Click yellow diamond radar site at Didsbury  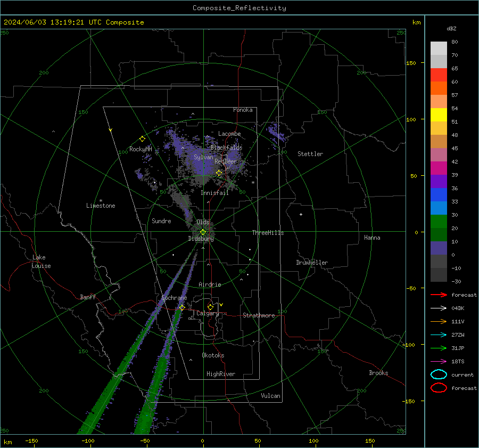click(203, 232)
